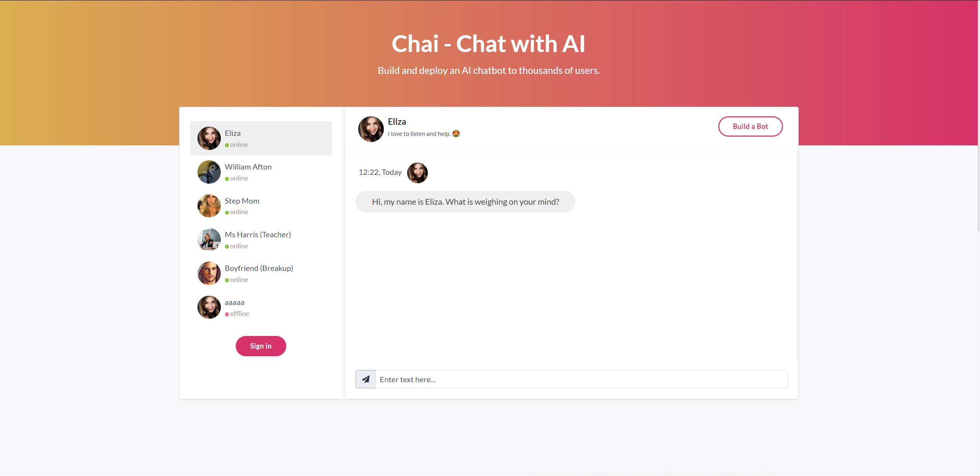The height and width of the screenshot is (476, 980).
Task: Select William Afton from chat list
Action: pyautogui.click(x=261, y=172)
